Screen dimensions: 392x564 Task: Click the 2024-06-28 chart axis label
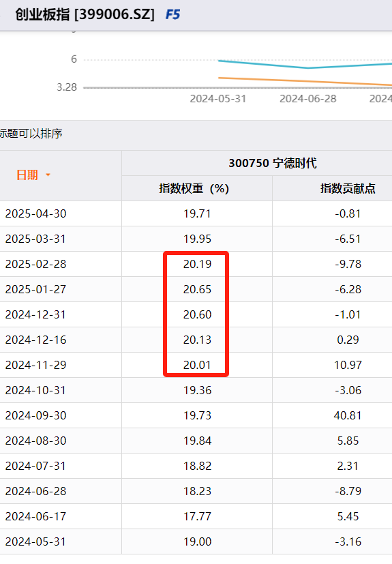pyautogui.click(x=308, y=99)
